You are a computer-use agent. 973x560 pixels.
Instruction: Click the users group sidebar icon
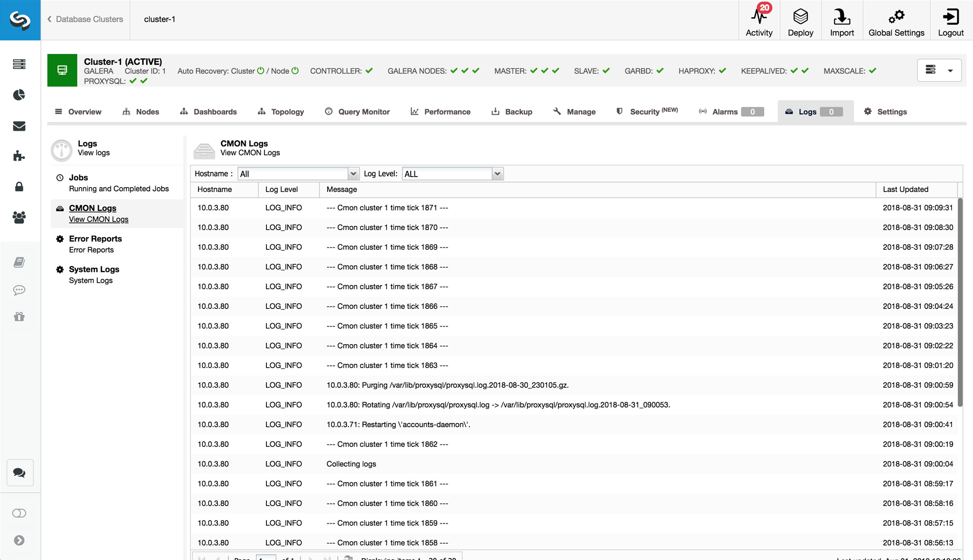[x=19, y=217]
